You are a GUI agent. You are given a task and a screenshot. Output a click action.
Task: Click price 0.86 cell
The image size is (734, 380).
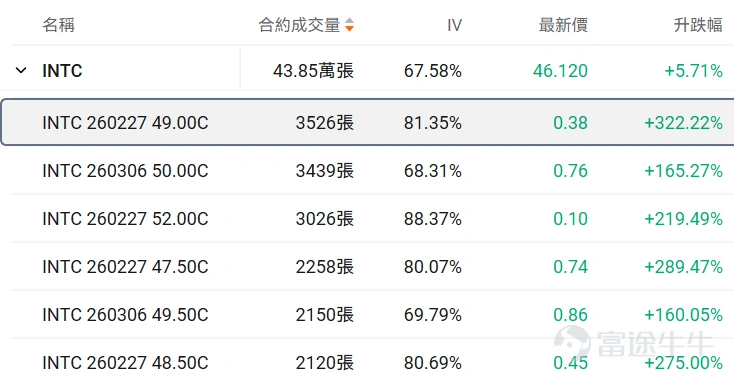[571, 315]
